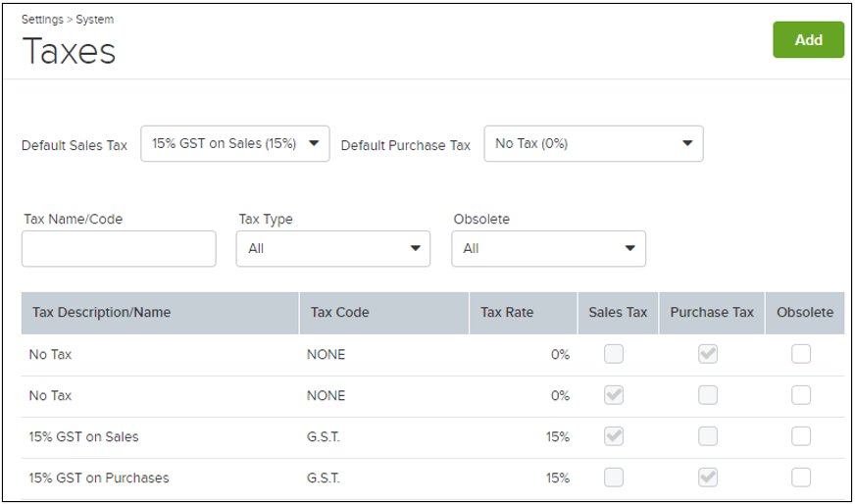Toggle Purchase Tax checkbox in first No Tax row
The image size is (855, 504).
pos(708,355)
